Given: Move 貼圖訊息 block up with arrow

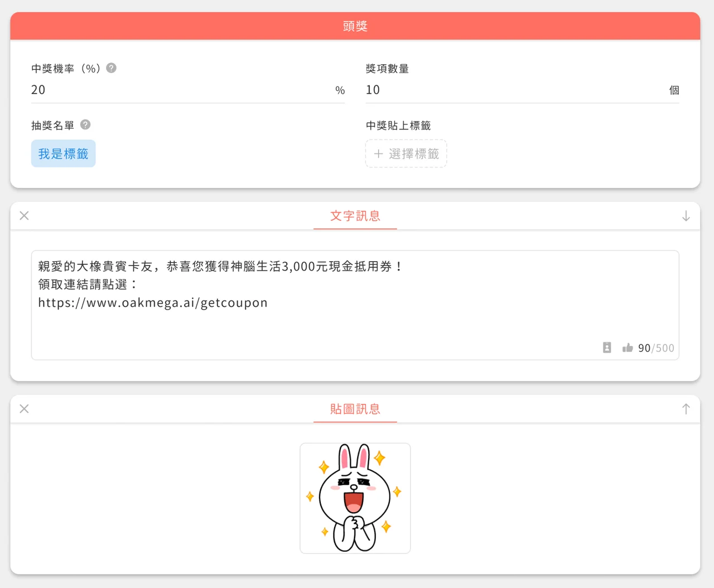Looking at the screenshot, I should [686, 409].
